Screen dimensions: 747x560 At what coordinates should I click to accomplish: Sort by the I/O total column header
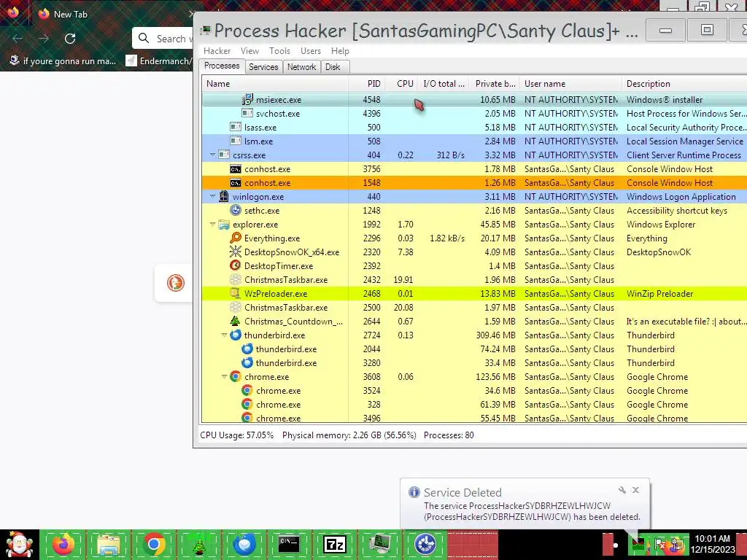pos(444,84)
